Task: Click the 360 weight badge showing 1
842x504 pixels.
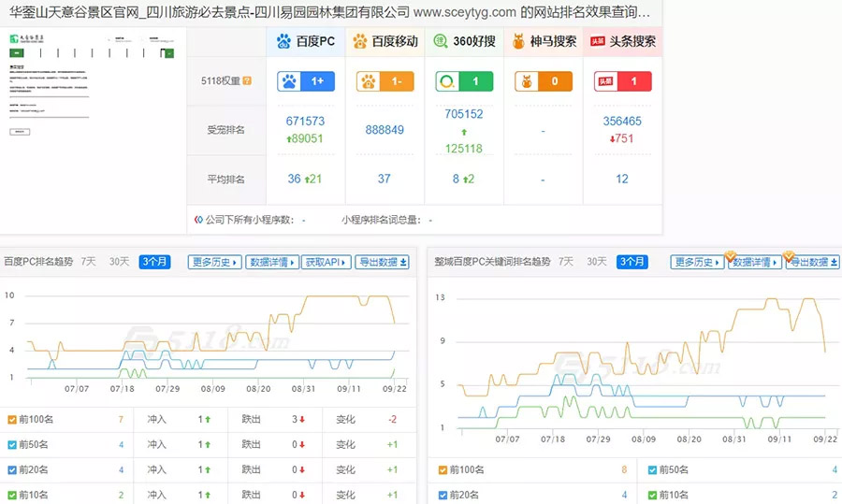Action: pos(464,81)
